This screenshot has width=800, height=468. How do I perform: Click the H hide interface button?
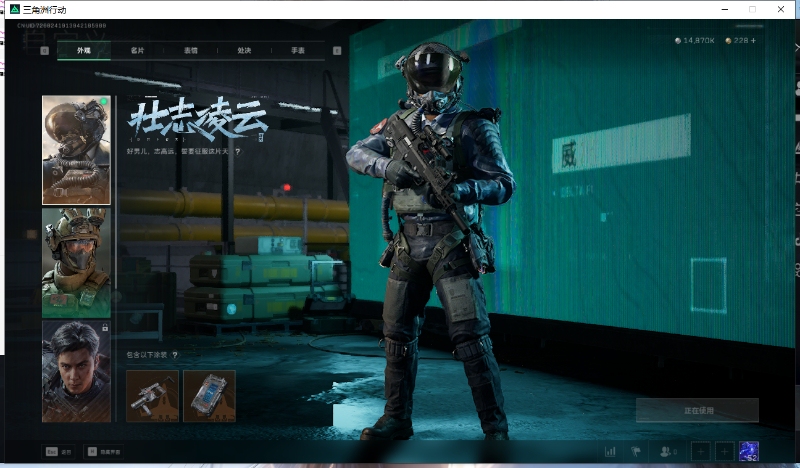104,452
